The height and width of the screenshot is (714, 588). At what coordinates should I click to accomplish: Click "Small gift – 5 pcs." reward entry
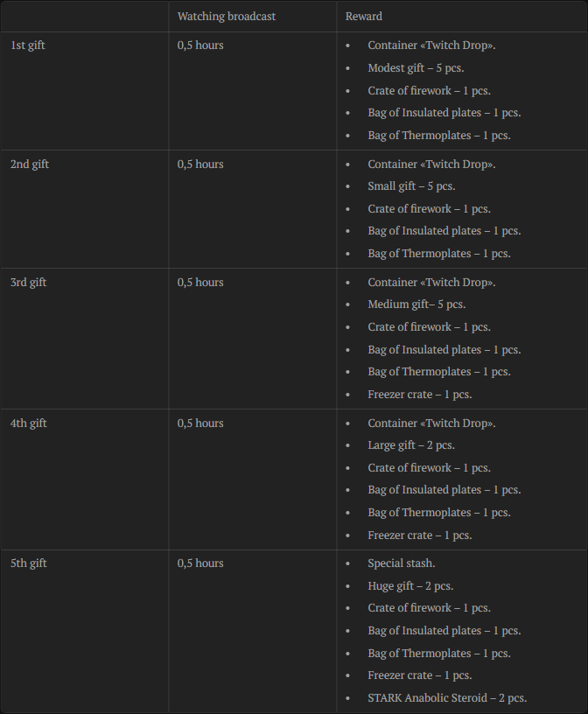(x=411, y=186)
